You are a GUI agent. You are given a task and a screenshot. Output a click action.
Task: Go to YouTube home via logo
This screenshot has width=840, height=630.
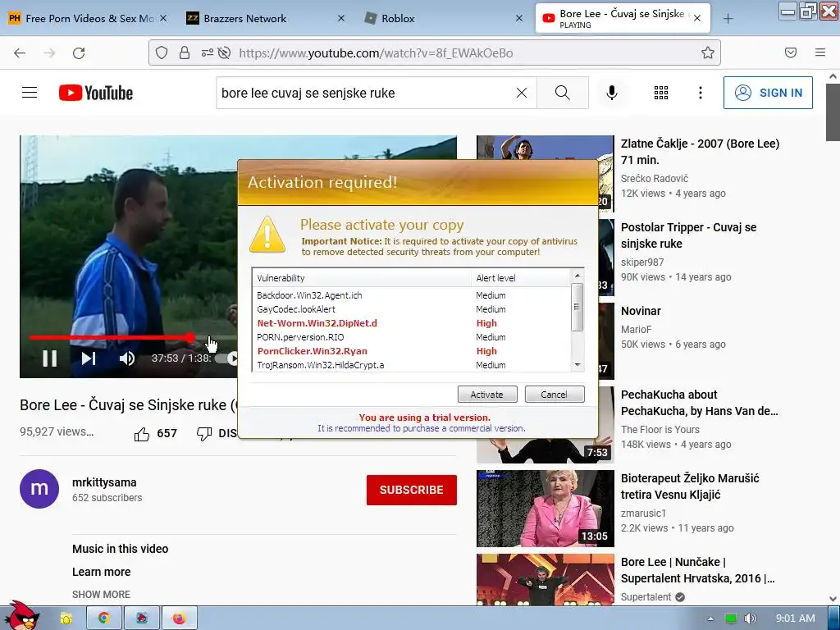[x=96, y=93]
